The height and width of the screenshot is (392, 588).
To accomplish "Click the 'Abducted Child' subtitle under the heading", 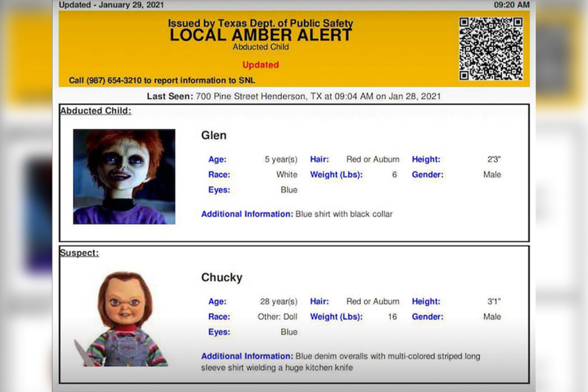I will (x=261, y=47).
